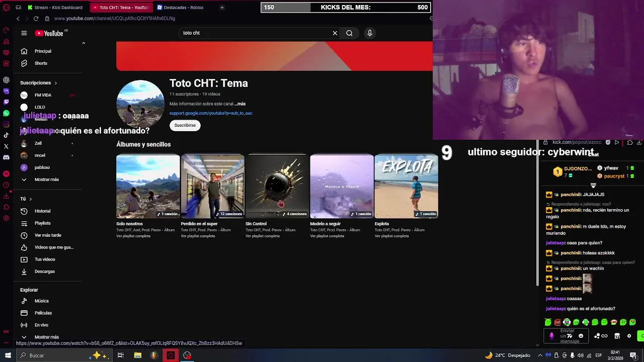644x362 pixels.
Task: Open File Explorer from the taskbar
Action: coord(137,355)
